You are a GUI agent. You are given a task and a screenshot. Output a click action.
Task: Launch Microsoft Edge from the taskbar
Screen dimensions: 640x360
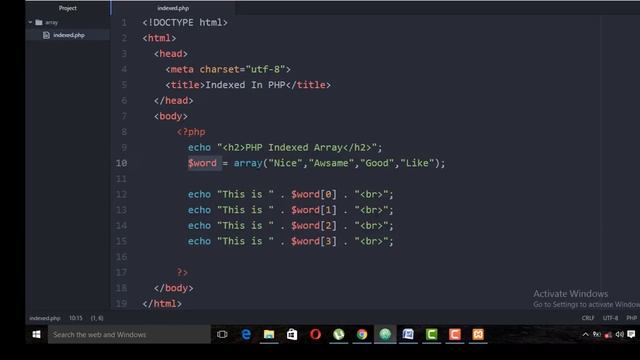pos(246,335)
